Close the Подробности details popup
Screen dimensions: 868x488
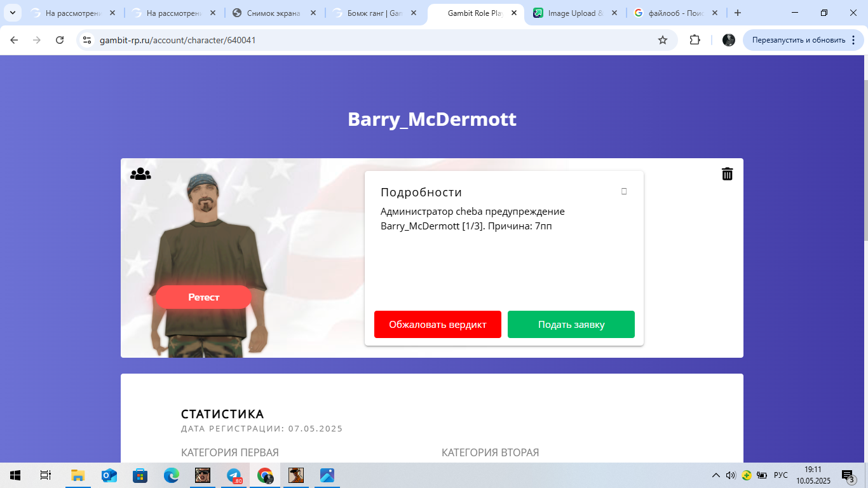point(624,191)
